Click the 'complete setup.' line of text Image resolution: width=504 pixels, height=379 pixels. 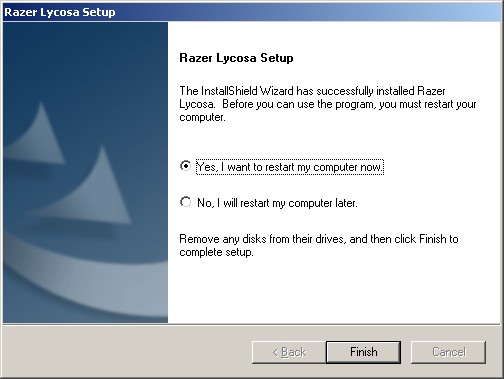pos(216,252)
